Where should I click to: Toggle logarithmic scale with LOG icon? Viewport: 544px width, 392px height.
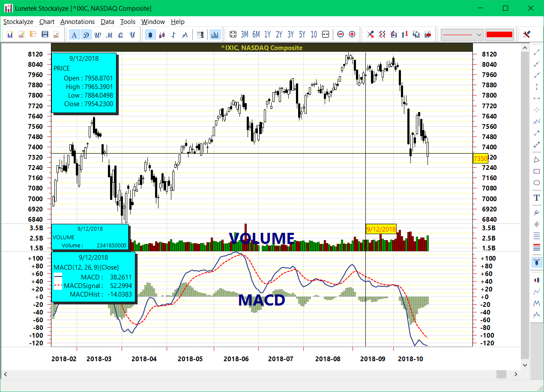point(200,34)
